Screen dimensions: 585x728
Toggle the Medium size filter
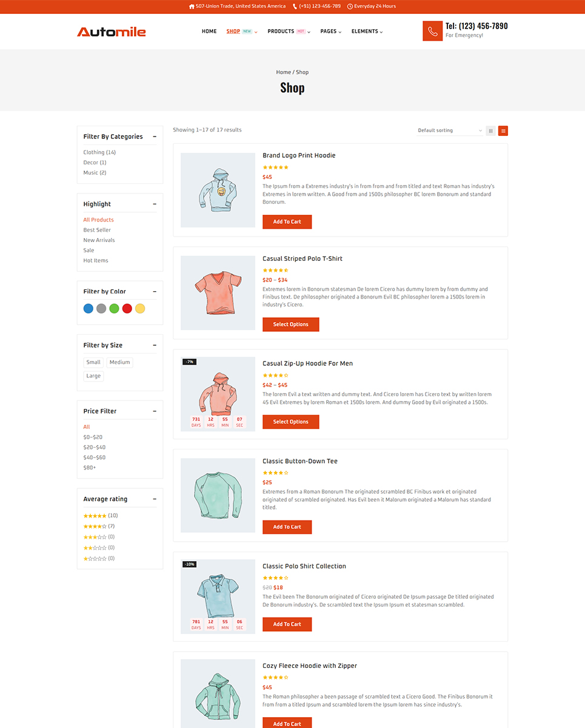click(119, 362)
